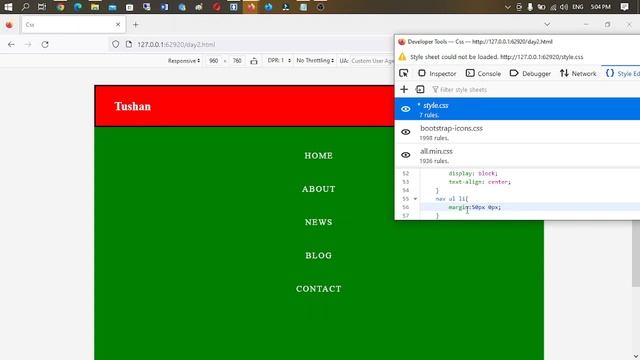Open the volume control in tray
Image resolution: width=640 pixels, height=360 pixels.
point(564,7)
